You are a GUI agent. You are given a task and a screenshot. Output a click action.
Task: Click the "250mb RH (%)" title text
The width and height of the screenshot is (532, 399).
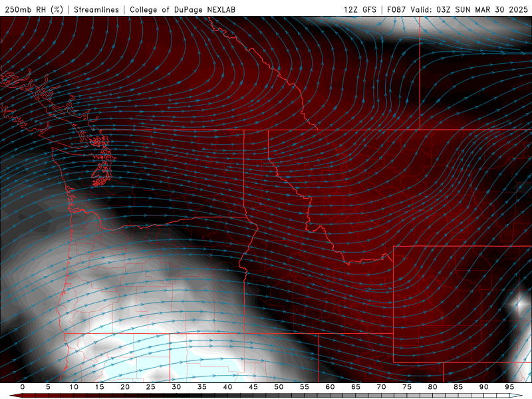click(35, 9)
